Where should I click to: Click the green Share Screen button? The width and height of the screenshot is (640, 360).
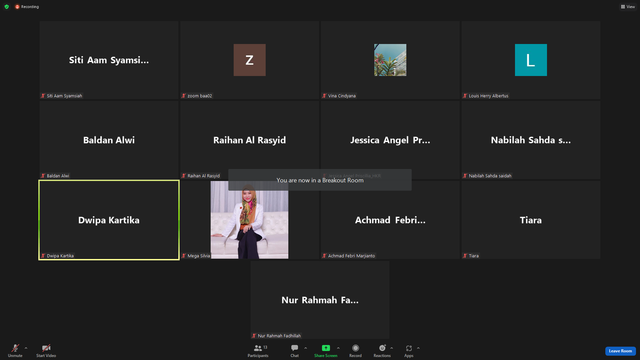pos(326,350)
